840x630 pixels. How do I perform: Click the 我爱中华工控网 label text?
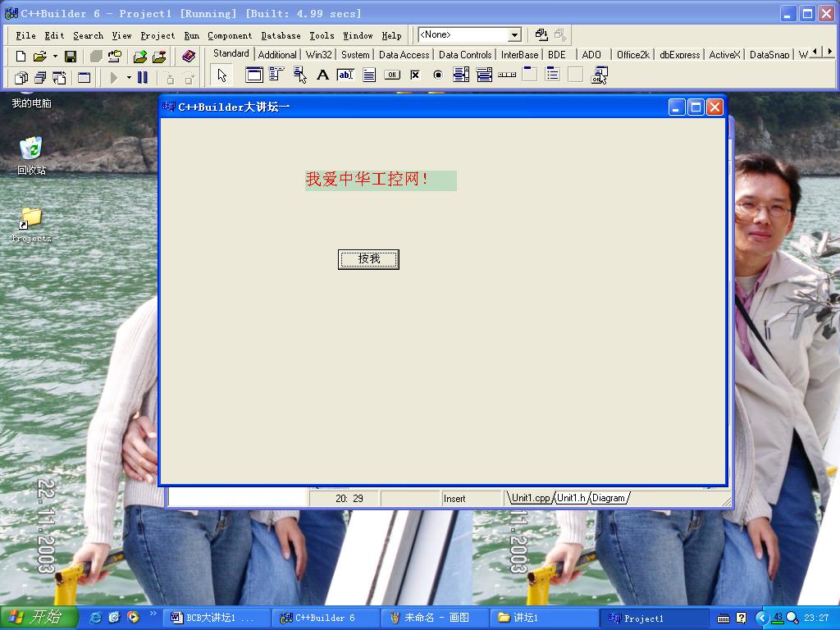click(x=367, y=180)
